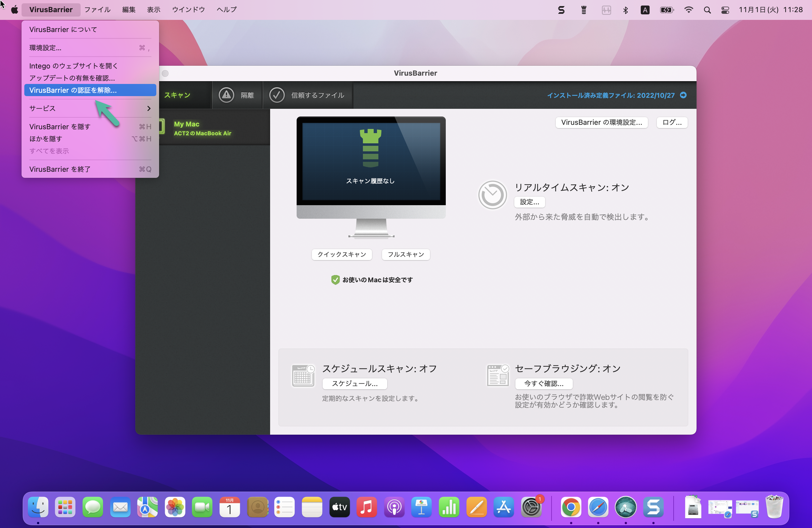Click the safe browsing page icon
Viewport: 812px width, 528px height.
tap(498, 375)
